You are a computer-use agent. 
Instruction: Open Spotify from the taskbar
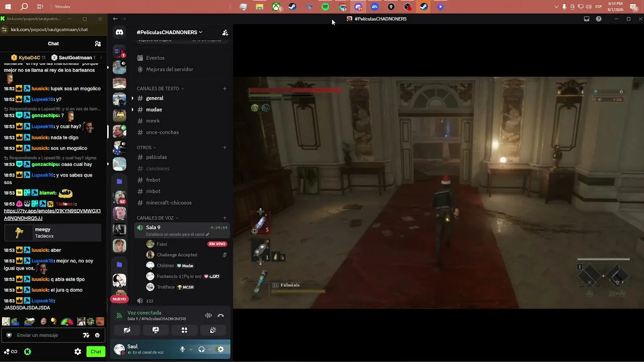(x=325, y=7)
